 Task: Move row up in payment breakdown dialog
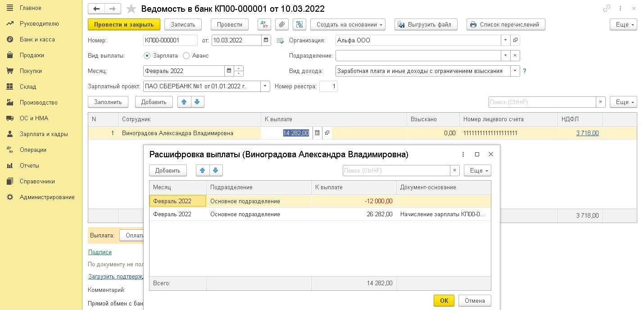tap(203, 170)
